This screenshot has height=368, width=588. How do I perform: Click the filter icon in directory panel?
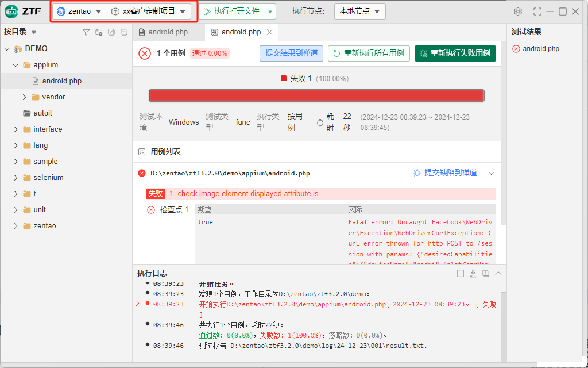pyautogui.click(x=86, y=32)
